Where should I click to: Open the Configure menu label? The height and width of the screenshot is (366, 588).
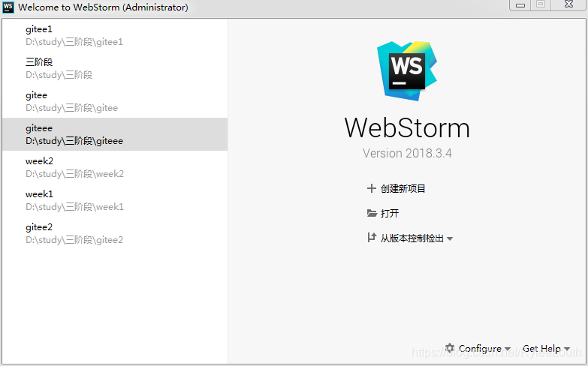[480, 349]
